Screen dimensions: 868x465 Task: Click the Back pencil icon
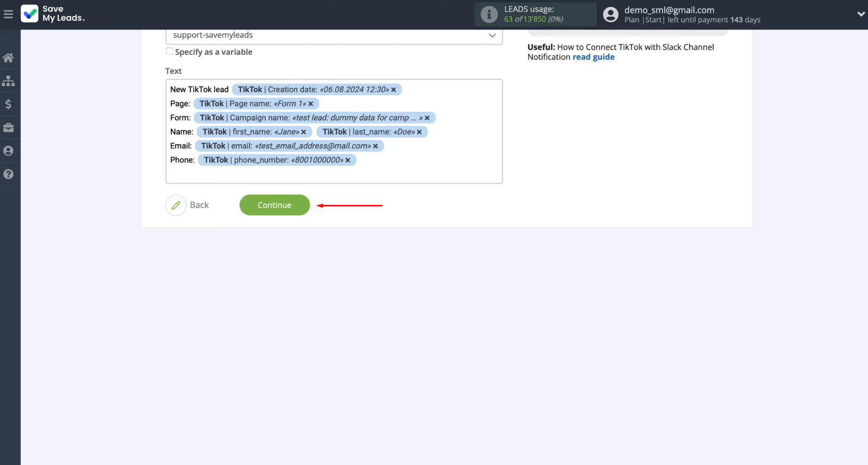pyautogui.click(x=176, y=205)
